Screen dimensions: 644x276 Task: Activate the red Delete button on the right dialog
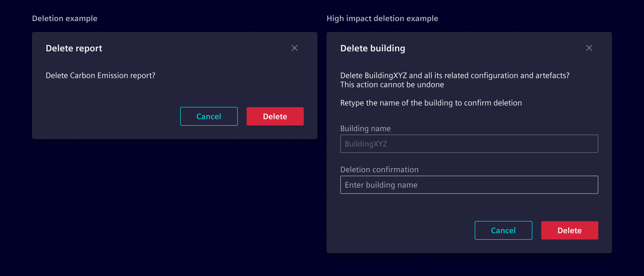tap(569, 230)
